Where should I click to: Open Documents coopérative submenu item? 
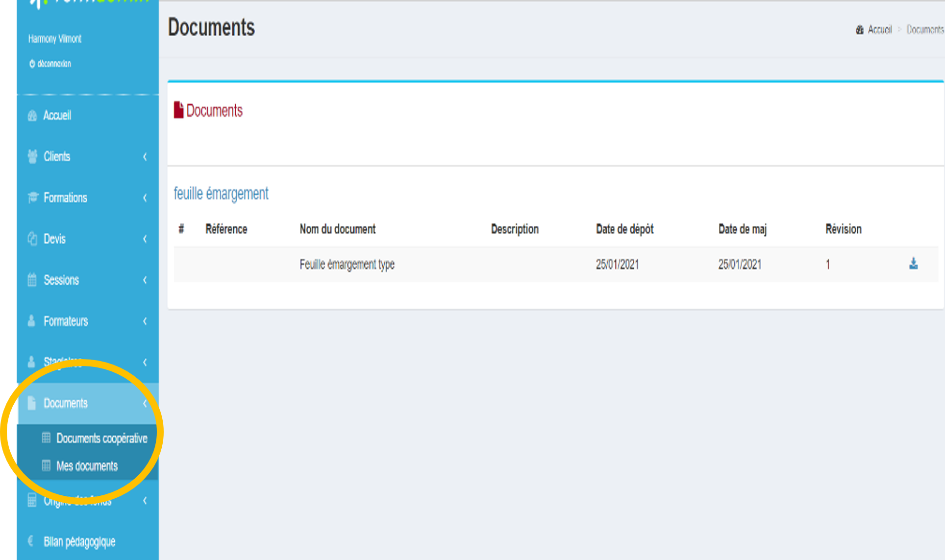point(101,438)
